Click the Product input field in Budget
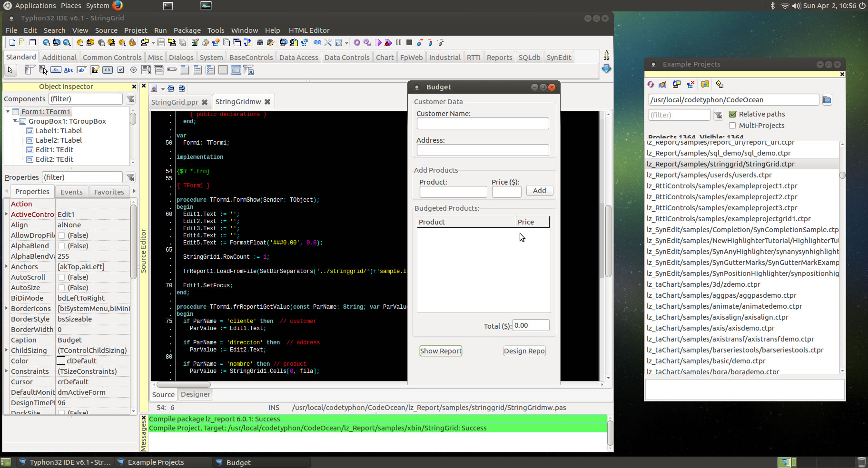Screen dimensions: 868x468 [x=453, y=192]
